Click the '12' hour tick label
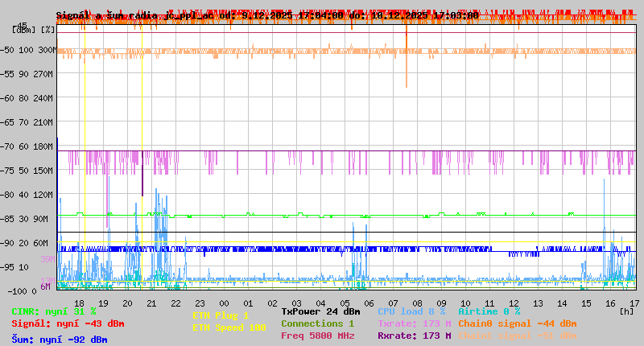Screen dimensions: 644x346 (514, 303)
